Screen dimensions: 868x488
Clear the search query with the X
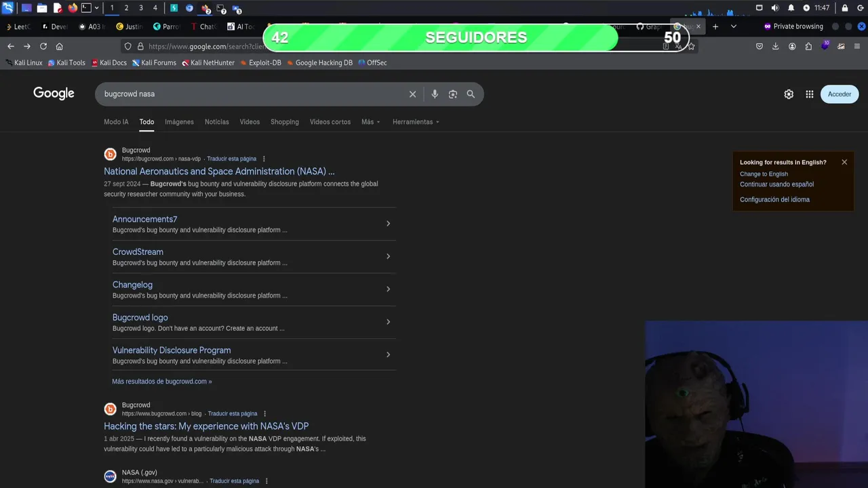pyautogui.click(x=412, y=94)
